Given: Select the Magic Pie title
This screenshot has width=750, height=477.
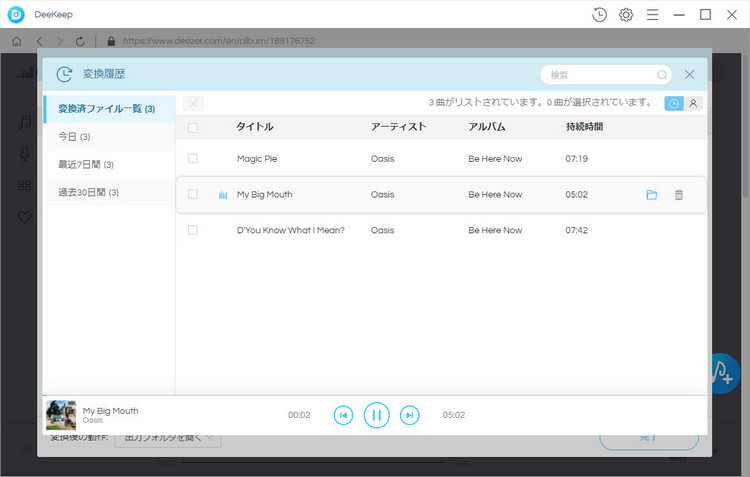Looking at the screenshot, I should pyautogui.click(x=257, y=159).
